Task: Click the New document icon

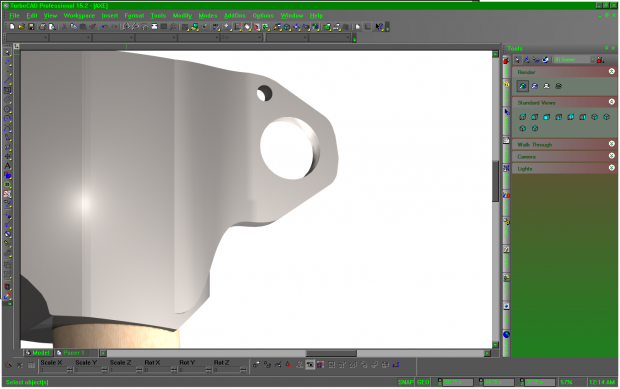Action: click(x=12, y=27)
